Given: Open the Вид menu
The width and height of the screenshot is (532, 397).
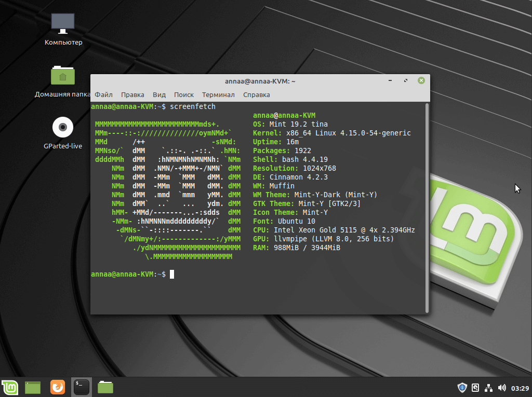Looking at the screenshot, I should pyautogui.click(x=159, y=94).
